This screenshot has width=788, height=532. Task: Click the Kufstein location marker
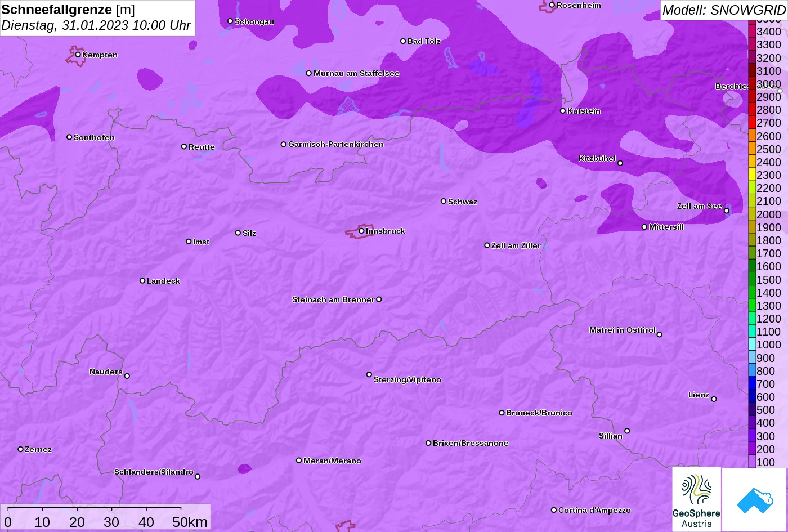coord(562,111)
